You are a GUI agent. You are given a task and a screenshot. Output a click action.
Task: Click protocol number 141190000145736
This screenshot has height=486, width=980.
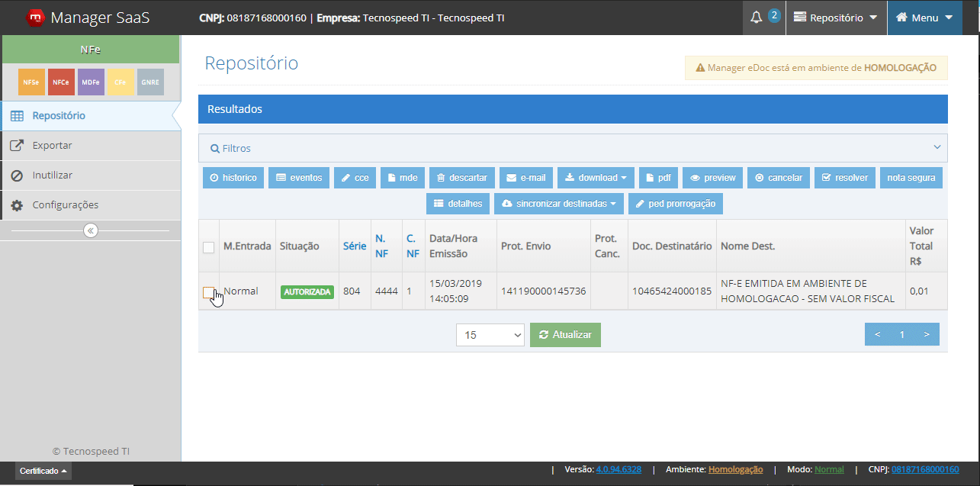543,291
